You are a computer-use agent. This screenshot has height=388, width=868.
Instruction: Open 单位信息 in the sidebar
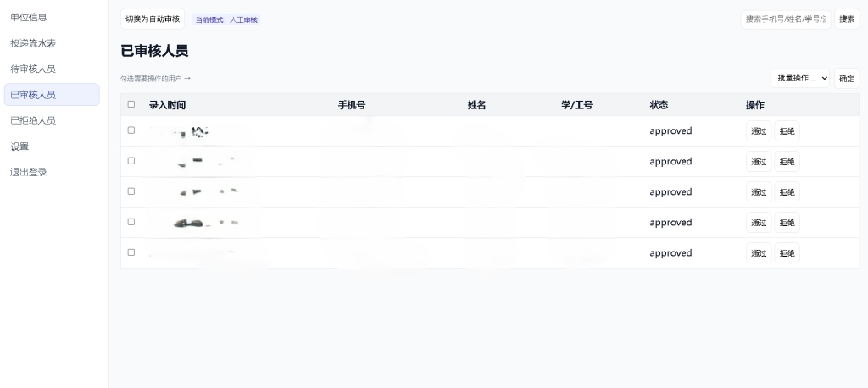(29, 17)
